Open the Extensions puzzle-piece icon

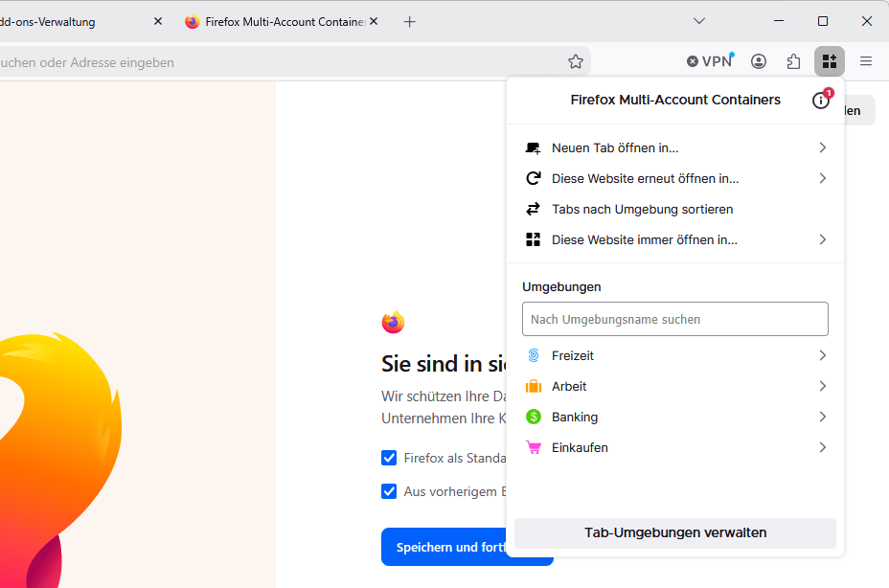tap(794, 61)
